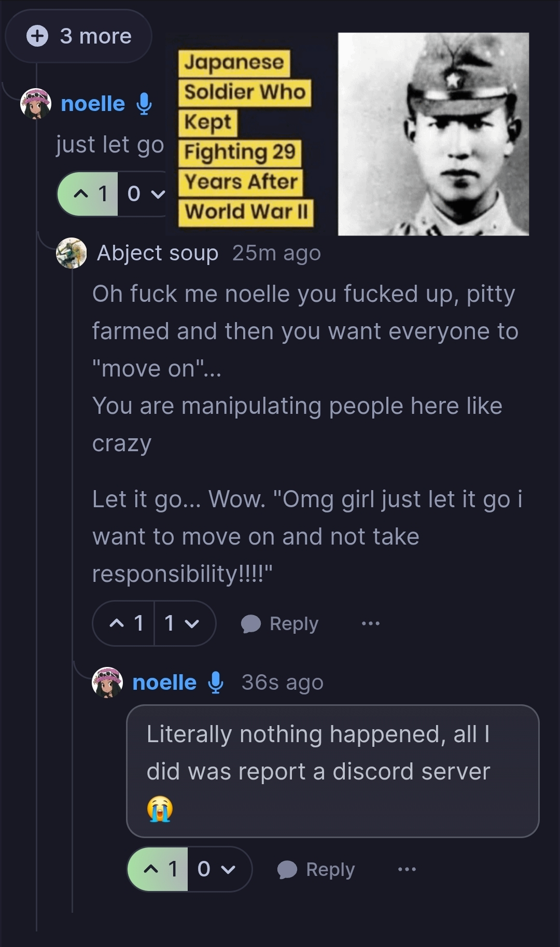The width and height of the screenshot is (560, 947).
Task: Open Abject soup's avatar
Action: click(71, 253)
